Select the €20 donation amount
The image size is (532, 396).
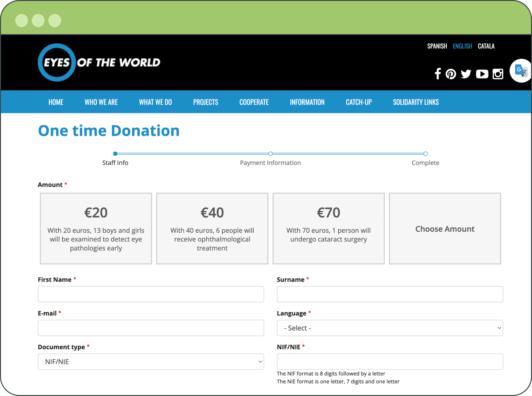coord(96,228)
